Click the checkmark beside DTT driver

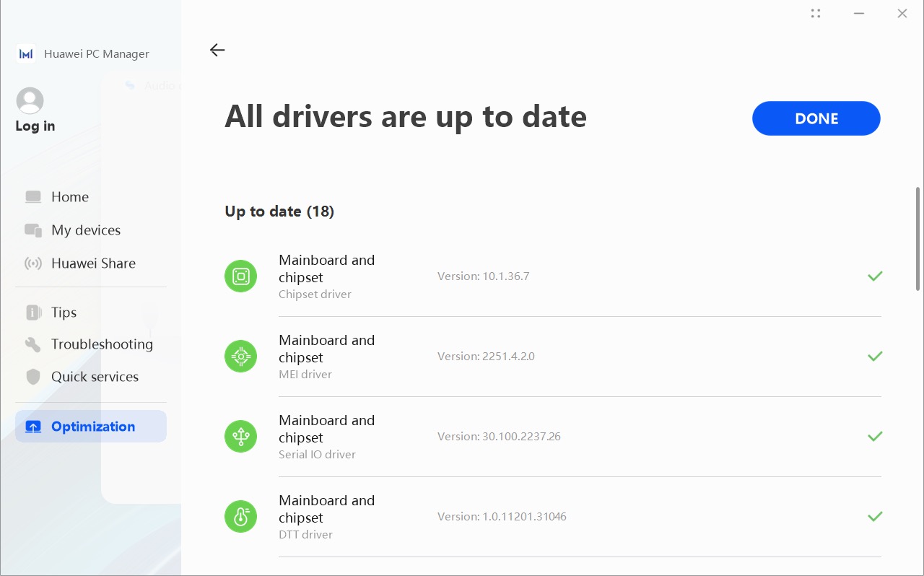coord(875,516)
